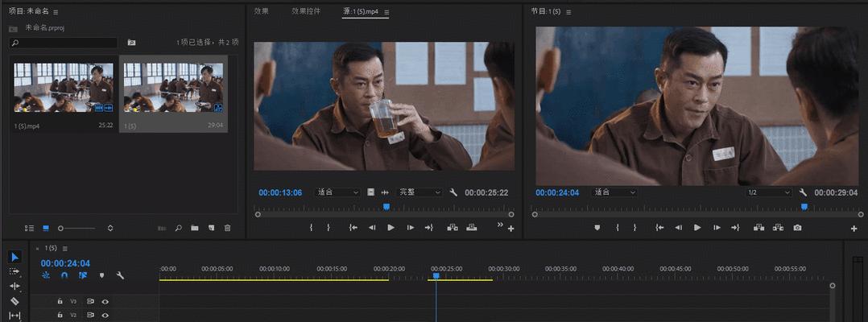Go to In point in source monitor
The width and height of the screenshot is (868, 322).
click(353, 227)
